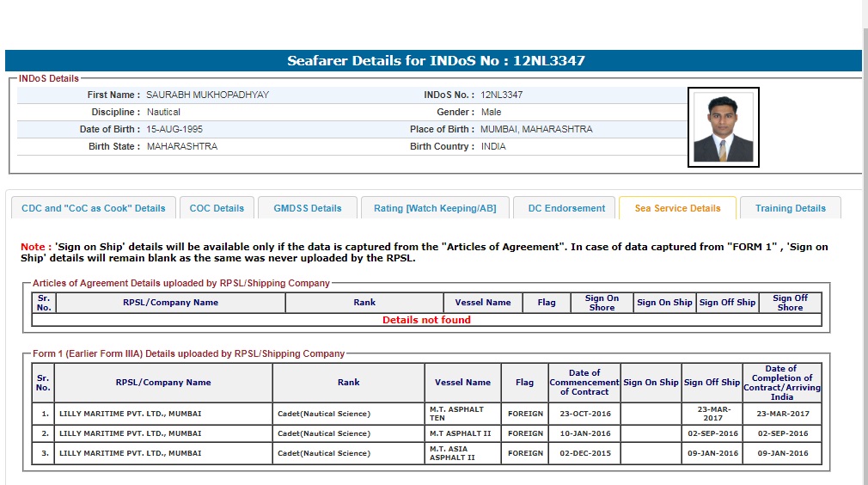Open the CDC and "CoC as Cook" Details tab
The width and height of the screenshot is (868, 485).
(x=93, y=208)
